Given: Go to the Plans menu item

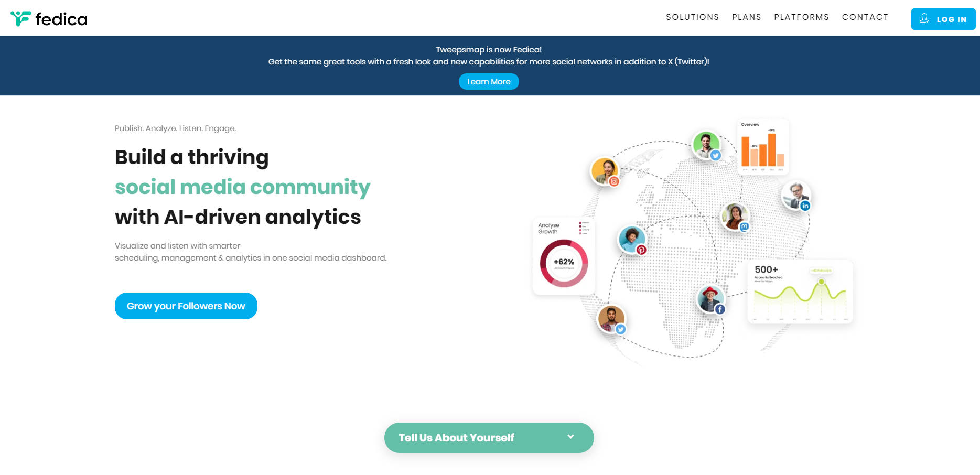Looking at the screenshot, I should pyautogui.click(x=746, y=17).
